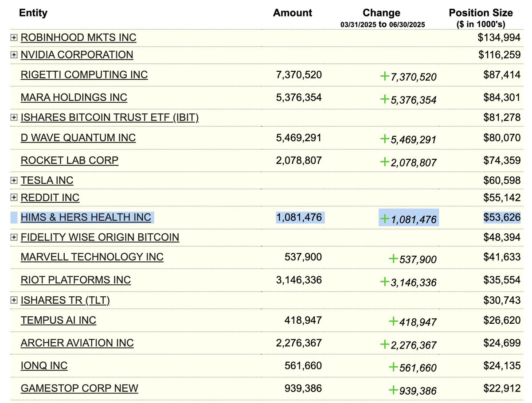Click Archer Aviation position size $24,699
The width and height of the screenshot is (532, 403).
[x=502, y=343]
